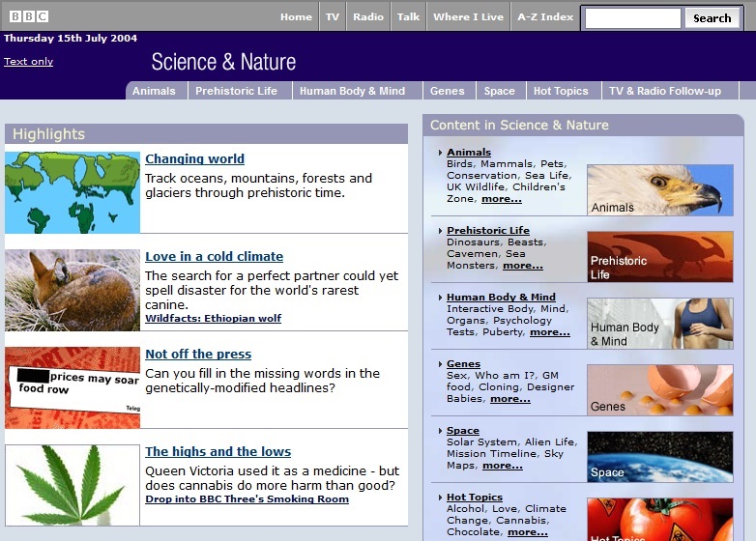This screenshot has width=756, height=541.
Task: Click more... link under Animals
Action: click(x=502, y=199)
